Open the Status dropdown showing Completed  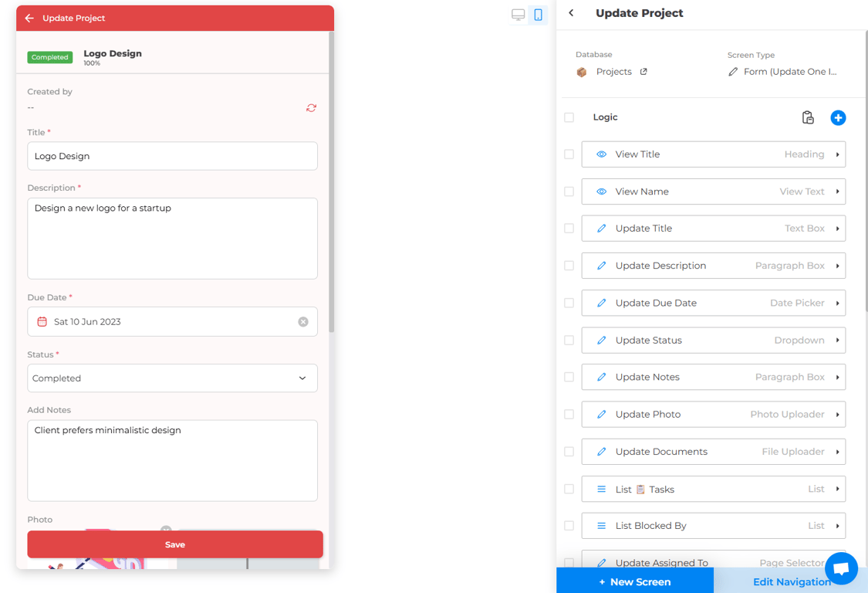[172, 378]
